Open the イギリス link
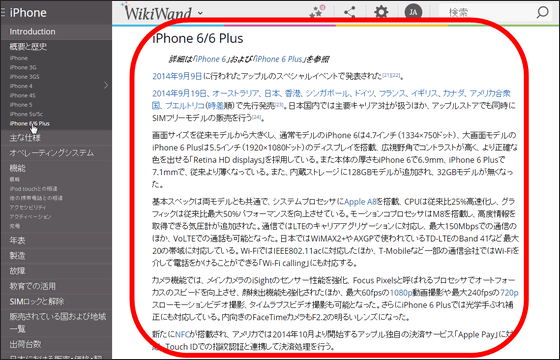This screenshot has height=360, width=560. point(424,93)
